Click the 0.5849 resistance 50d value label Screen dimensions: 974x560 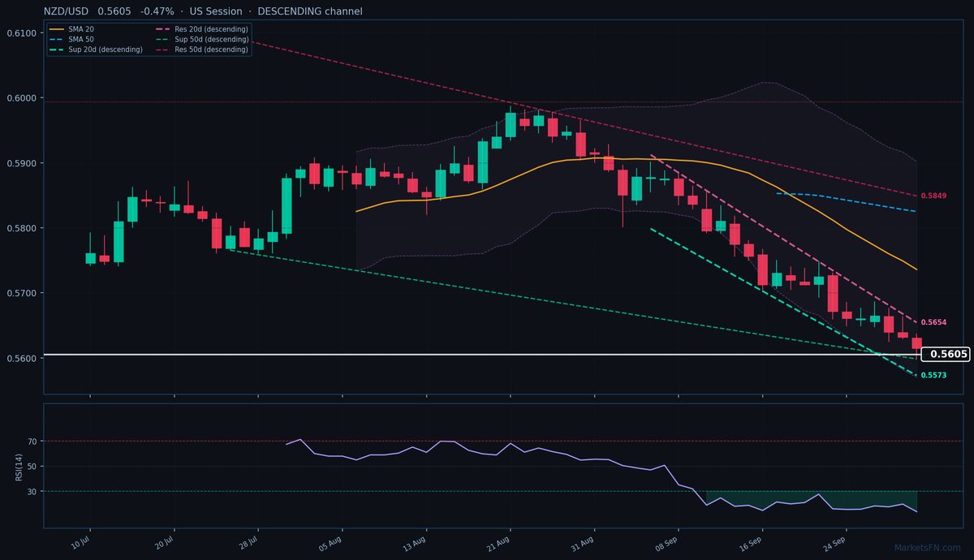click(x=933, y=196)
